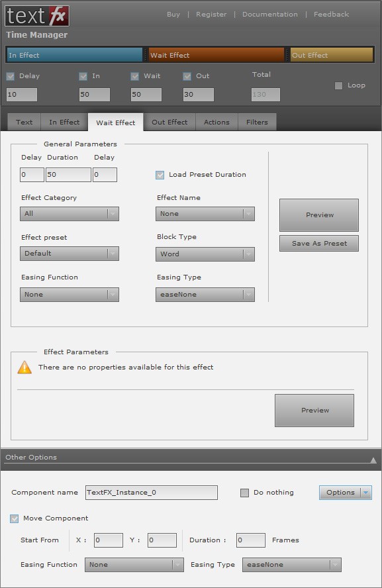Open the Effect Name dropdown
382x588 pixels.
(x=205, y=214)
